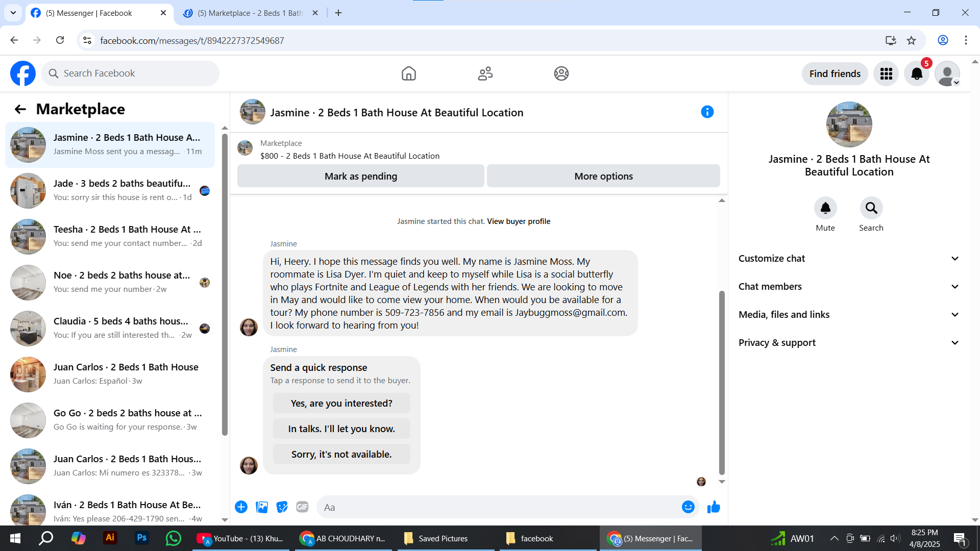Mute this conversation with the bell

coord(825,208)
